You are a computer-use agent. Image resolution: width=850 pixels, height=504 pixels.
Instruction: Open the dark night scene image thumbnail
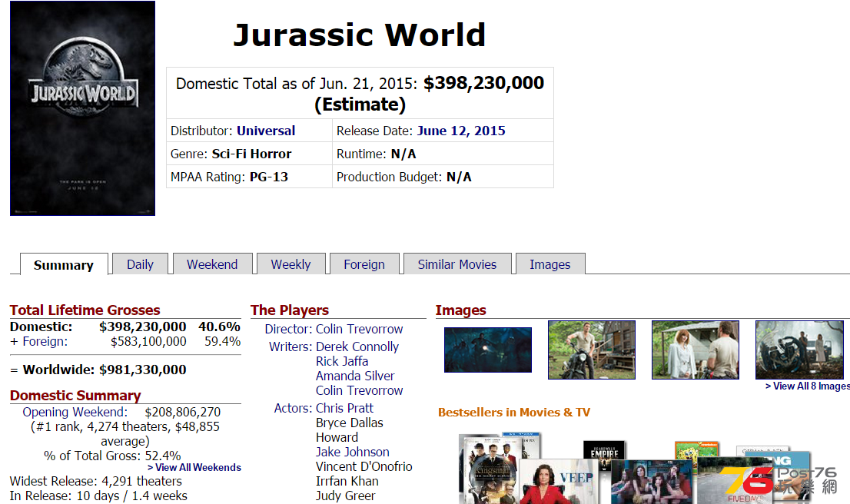pyautogui.click(x=488, y=350)
